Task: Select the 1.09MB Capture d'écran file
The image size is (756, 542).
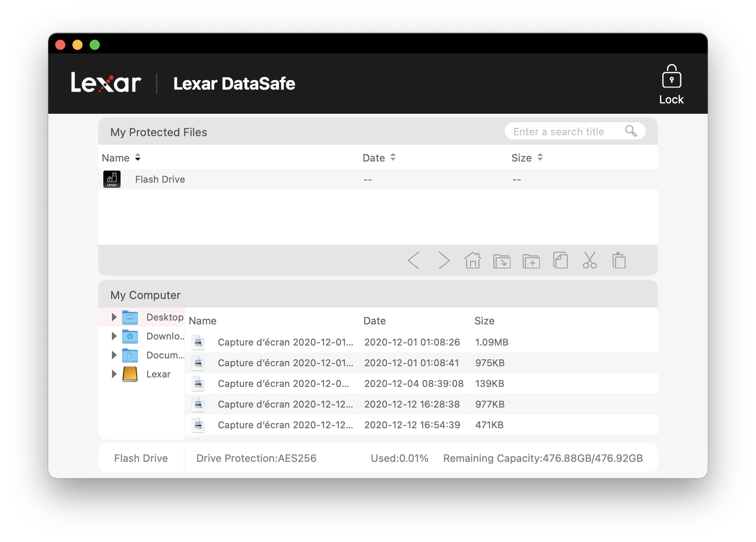Action: pyautogui.click(x=285, y=342)
